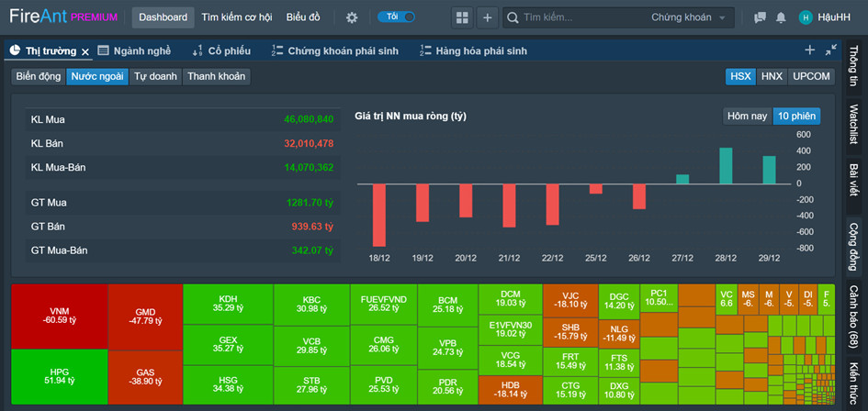Click the grid layout icon
Viewport: 868px width, 411px height.
point(462,17)
